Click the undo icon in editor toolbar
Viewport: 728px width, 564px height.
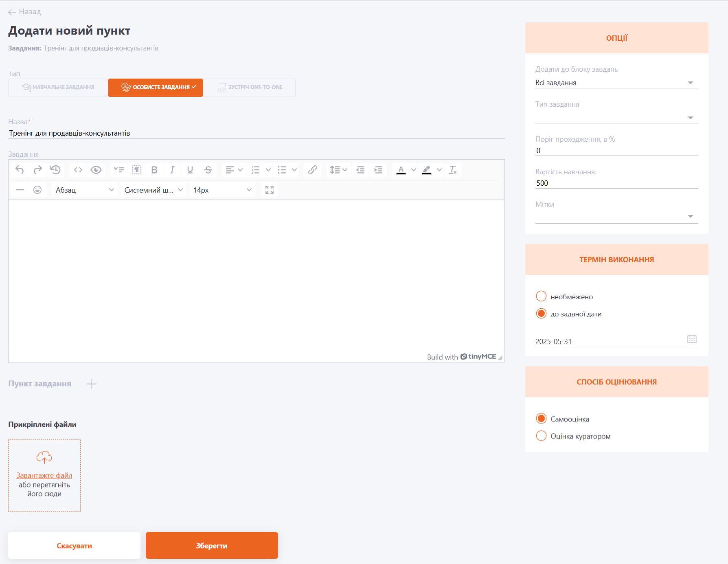(20, 170)
